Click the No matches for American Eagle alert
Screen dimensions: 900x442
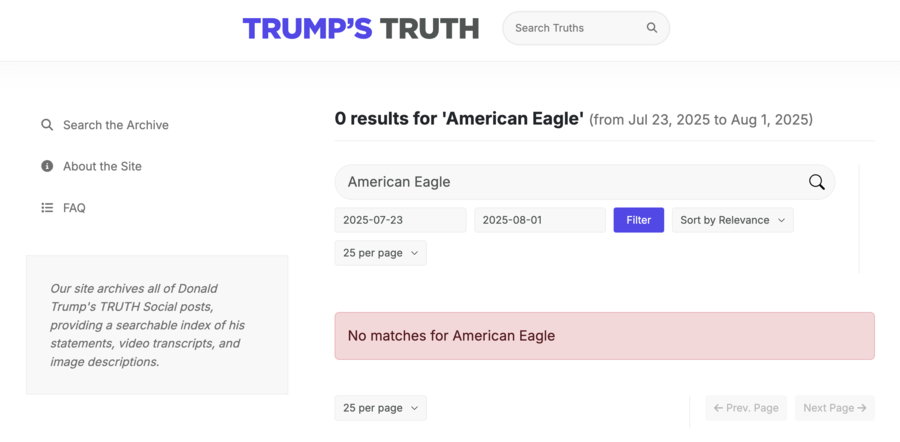(604, 336)
